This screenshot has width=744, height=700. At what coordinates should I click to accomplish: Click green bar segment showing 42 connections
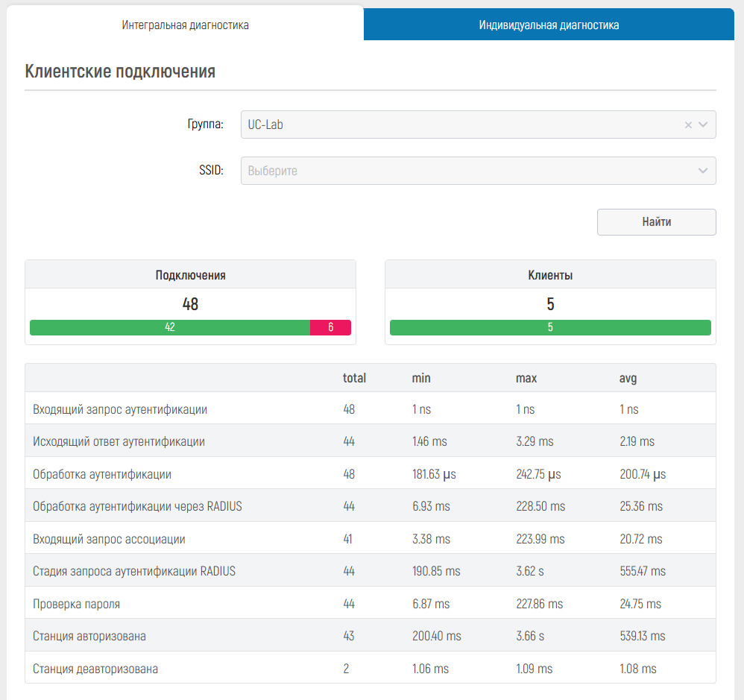pos(170,327)
